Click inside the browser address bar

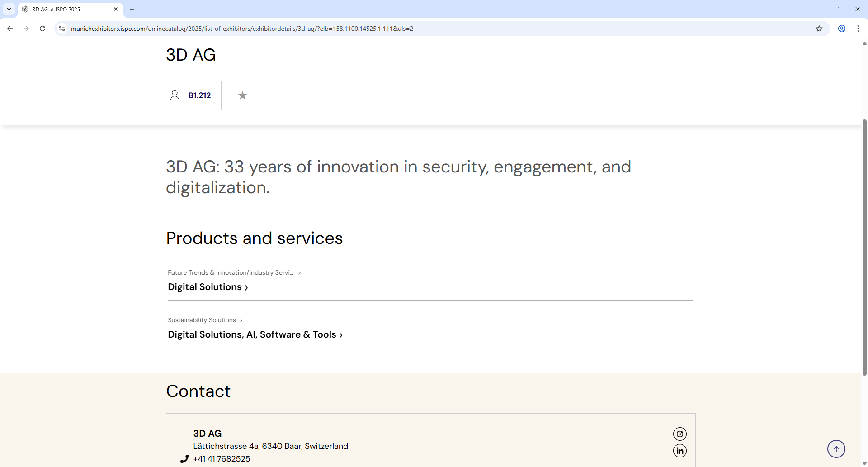pyautogui.click(x=271, y=29)
